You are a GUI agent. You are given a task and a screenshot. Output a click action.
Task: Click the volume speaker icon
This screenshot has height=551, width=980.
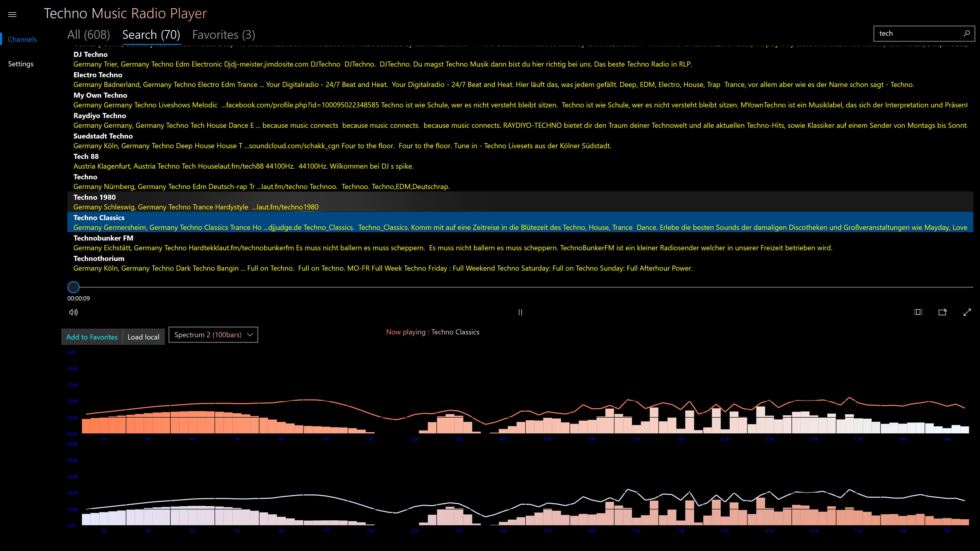73,312
